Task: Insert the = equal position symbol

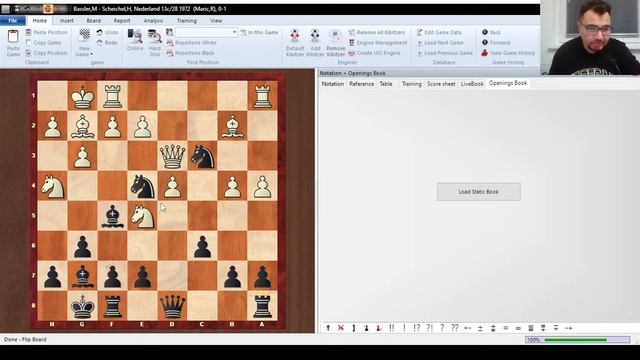Action: click(x=505, y=328)
